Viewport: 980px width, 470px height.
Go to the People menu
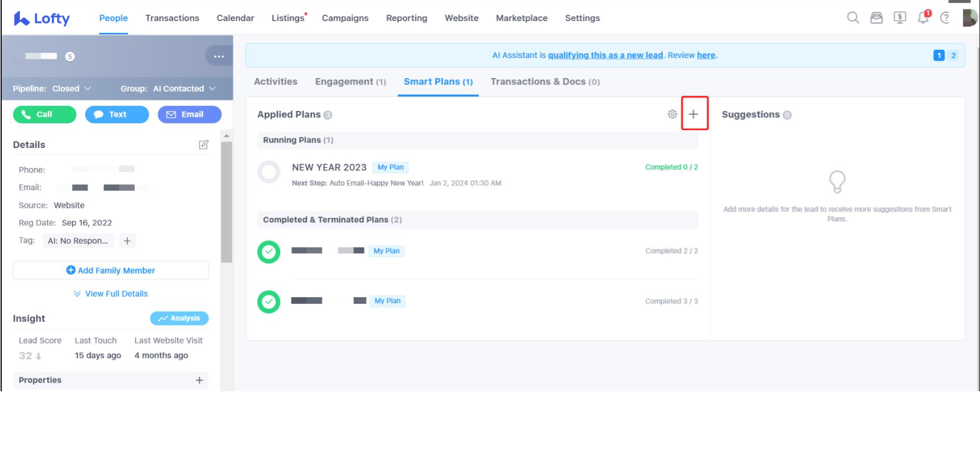pyautogui.click(x=113, y=18)
